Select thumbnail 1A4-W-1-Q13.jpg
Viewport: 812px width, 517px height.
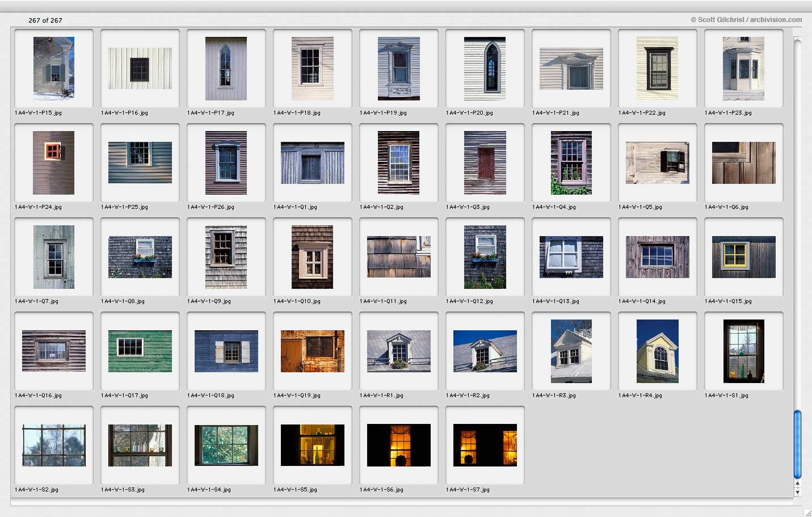571,257
